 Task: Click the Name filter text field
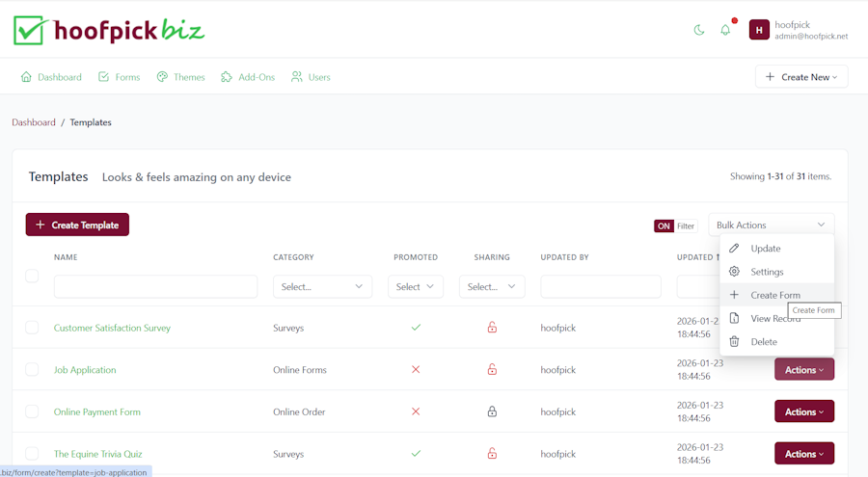[x=155, y=286]
